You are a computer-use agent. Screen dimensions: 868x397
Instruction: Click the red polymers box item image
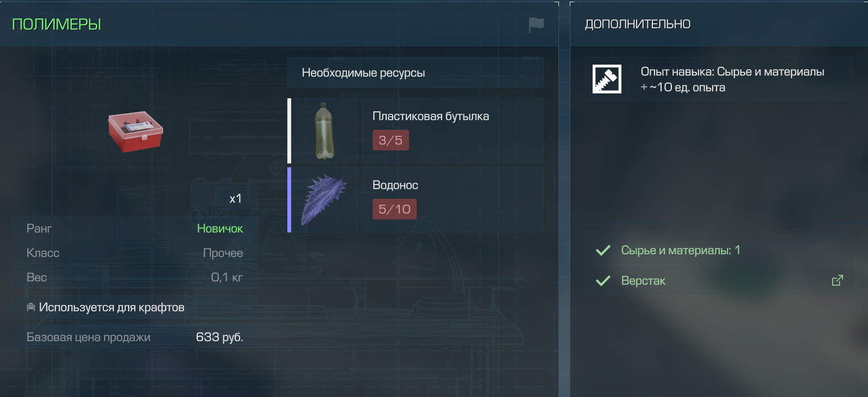coord(136,131)
